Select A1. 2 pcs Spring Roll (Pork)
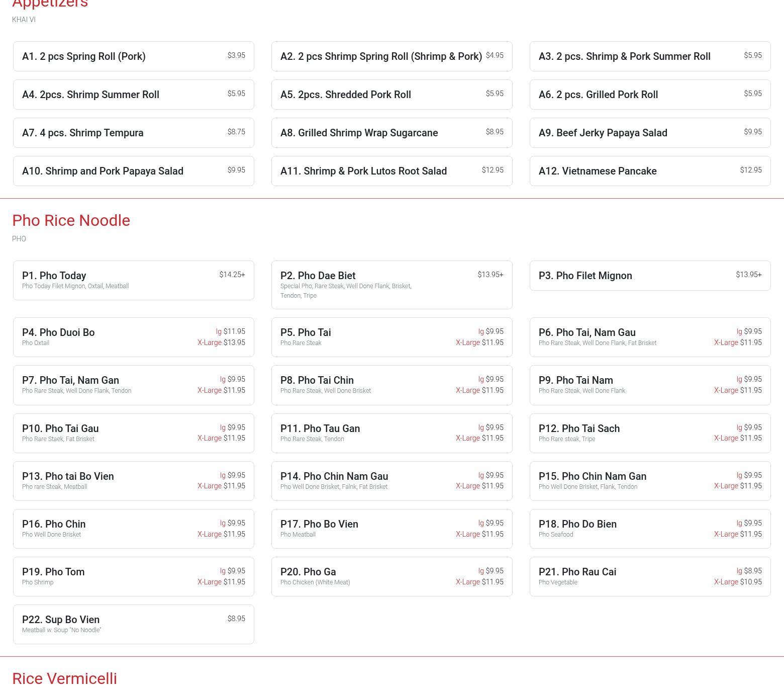This screenshot has height=689, width=784. 134,56
